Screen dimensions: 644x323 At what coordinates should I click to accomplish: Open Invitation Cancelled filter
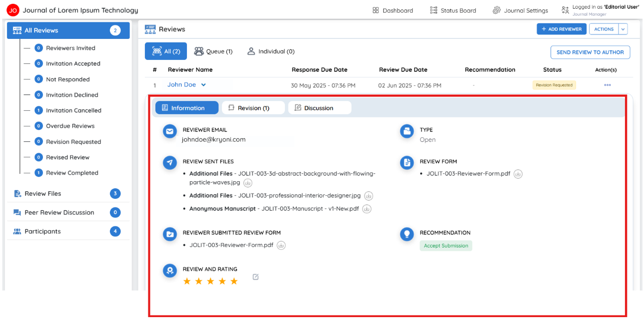tap(68, 110)
